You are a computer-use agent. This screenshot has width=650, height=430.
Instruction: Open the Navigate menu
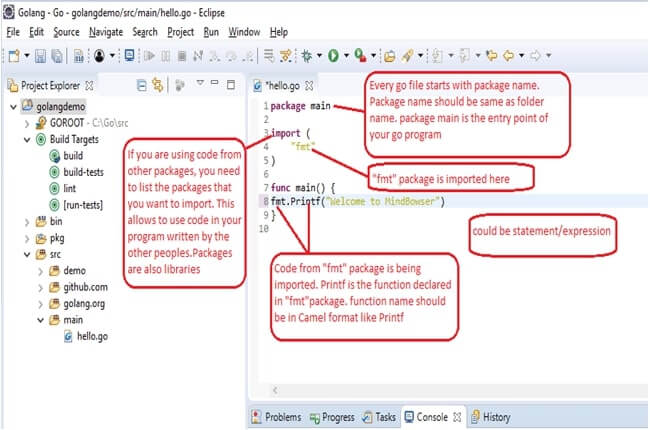click(x=106, y=32)
